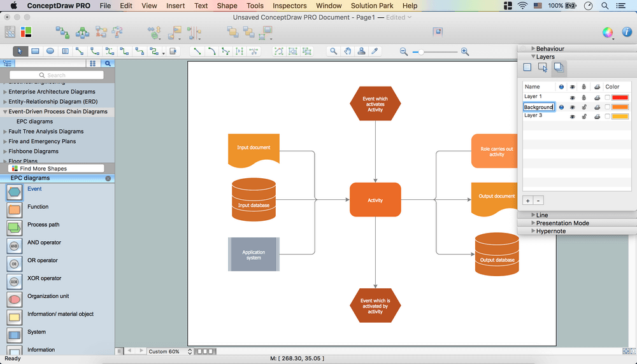The height and width of the screenshot is (364, 637).
Task: Click Find More Shapes button
Action: 43,169
